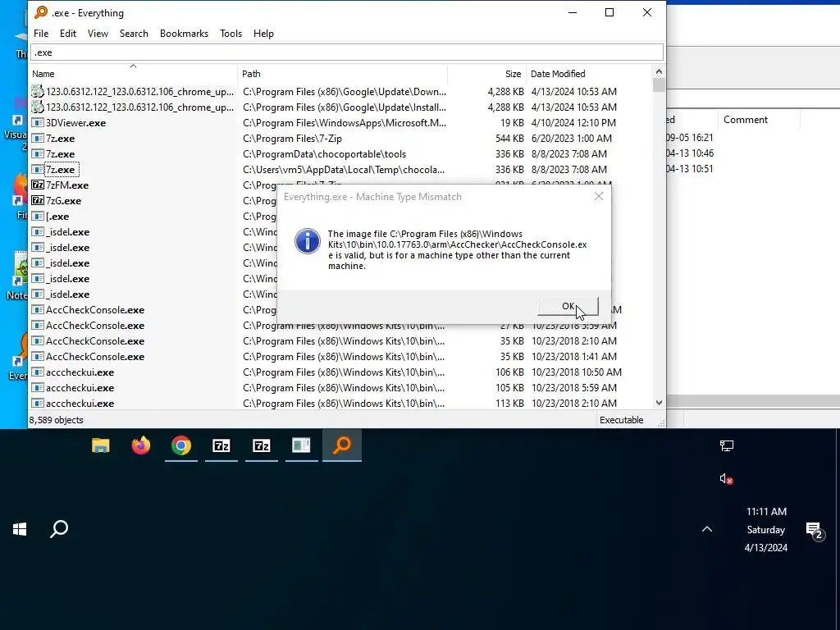This screenshot has width=840, height=630.
Task: Open the Edit menu
Action: 68,33
